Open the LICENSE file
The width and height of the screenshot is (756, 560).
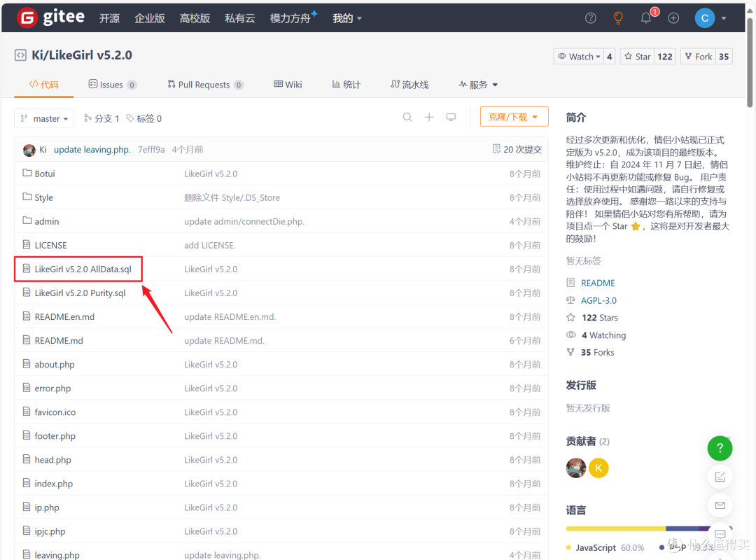tap(50, 245)
